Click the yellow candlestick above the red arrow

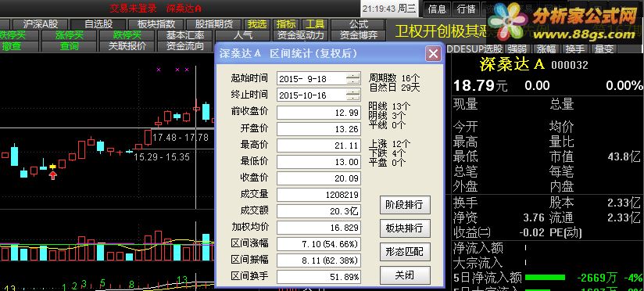click(53, 166)
